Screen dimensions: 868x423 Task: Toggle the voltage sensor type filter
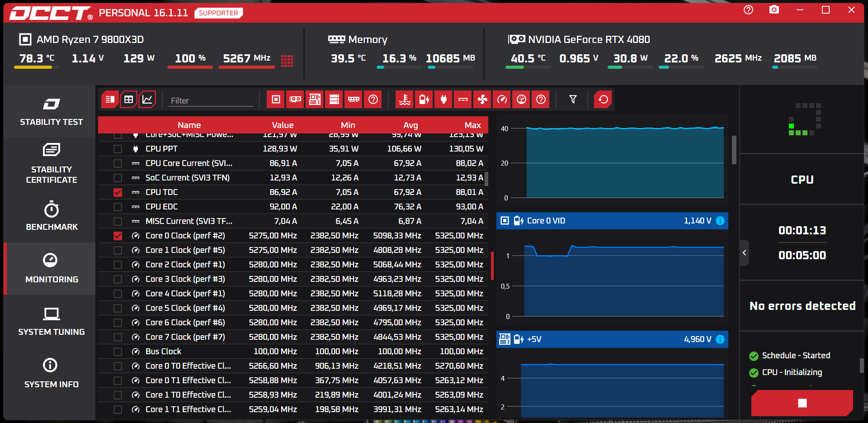(x=424, y=100)
